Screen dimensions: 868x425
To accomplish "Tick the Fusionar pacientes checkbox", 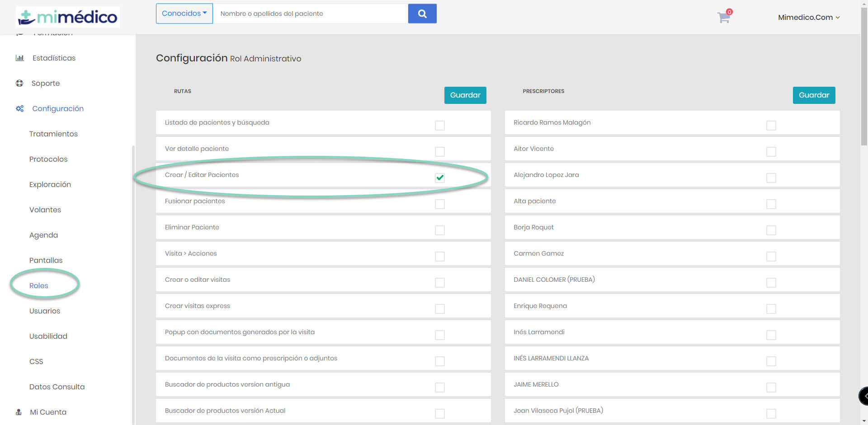I will (x=439, y=204).
